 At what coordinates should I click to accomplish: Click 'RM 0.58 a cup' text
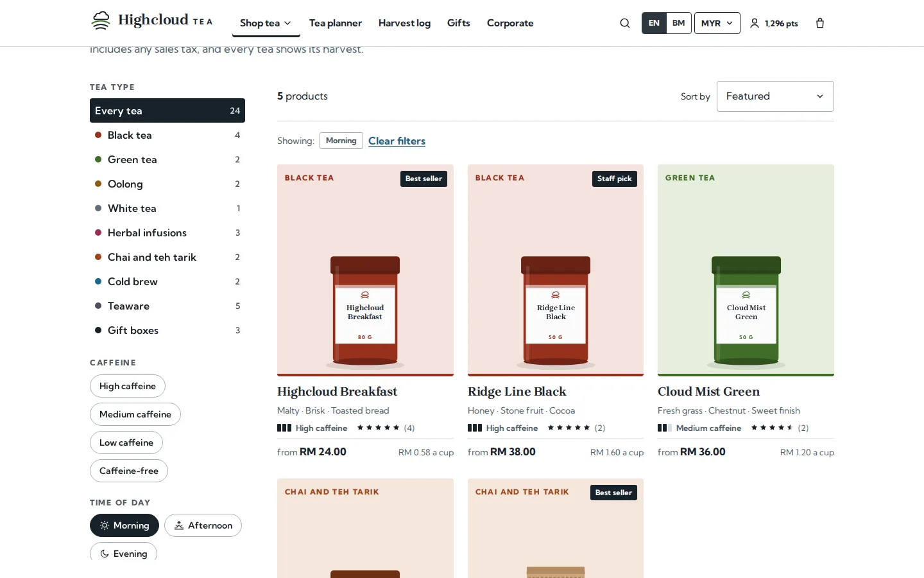pos(426,453)
